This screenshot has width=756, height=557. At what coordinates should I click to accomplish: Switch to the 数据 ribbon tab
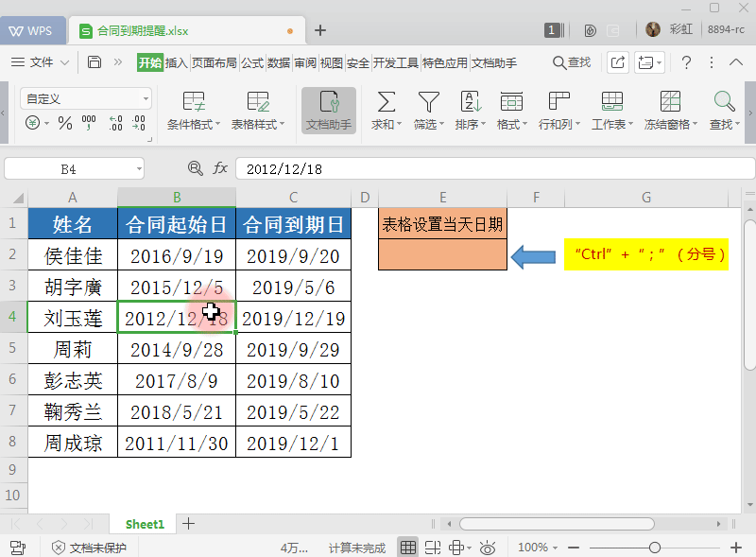279,62
